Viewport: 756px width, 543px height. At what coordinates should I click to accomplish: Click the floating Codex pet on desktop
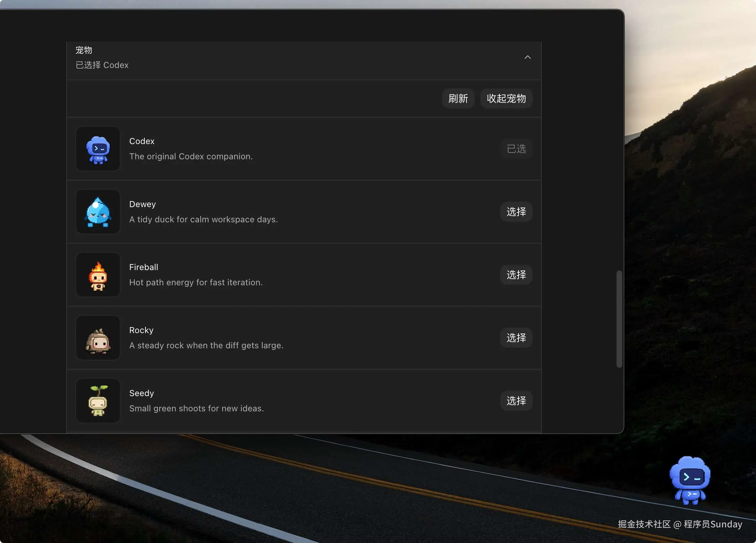690,480
